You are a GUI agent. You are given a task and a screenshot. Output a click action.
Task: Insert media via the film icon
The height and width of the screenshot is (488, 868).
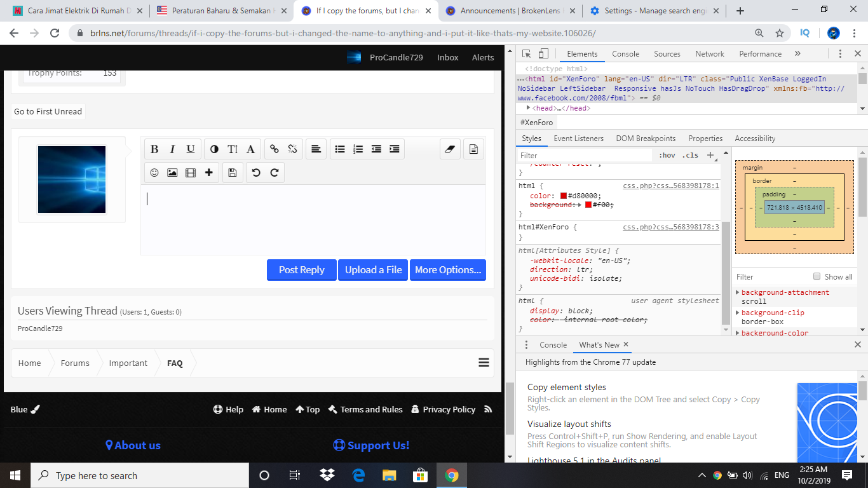pos(191,173)
